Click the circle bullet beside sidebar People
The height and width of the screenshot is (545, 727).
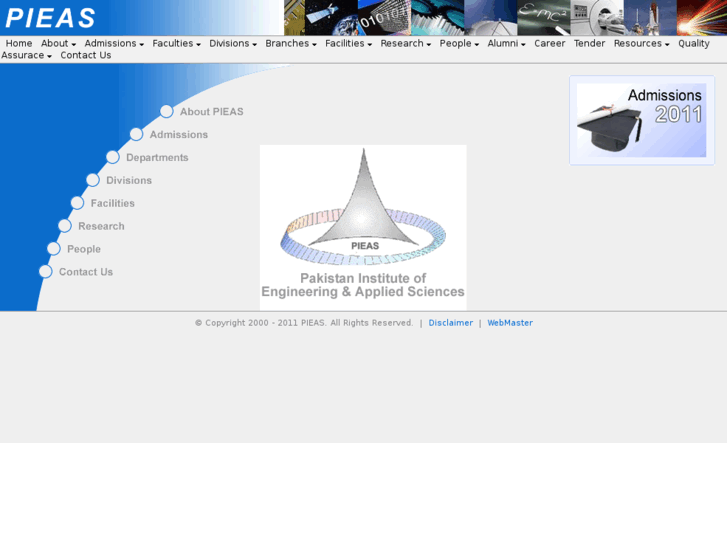pos(54,249)
